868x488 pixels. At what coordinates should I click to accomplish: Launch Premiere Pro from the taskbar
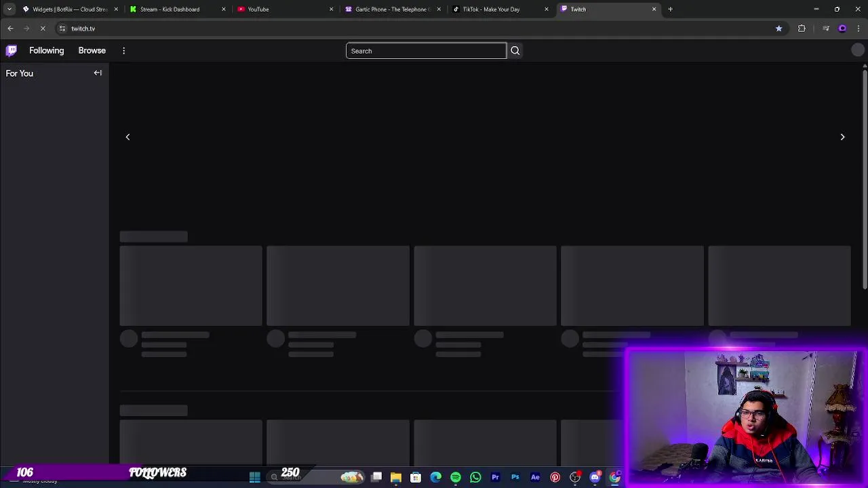[x=495, y=477]
